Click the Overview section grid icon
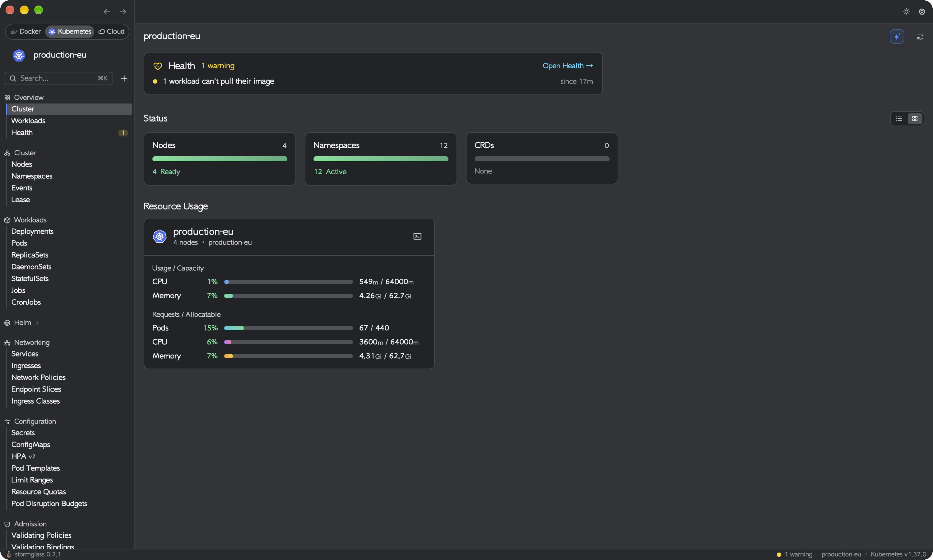The image size is (933, 560). point(7,98)
